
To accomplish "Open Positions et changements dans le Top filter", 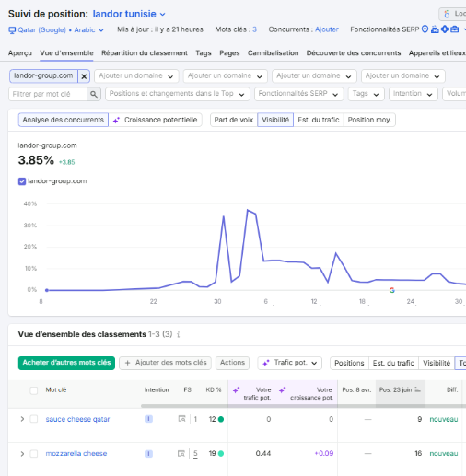I will click(178, 94).
